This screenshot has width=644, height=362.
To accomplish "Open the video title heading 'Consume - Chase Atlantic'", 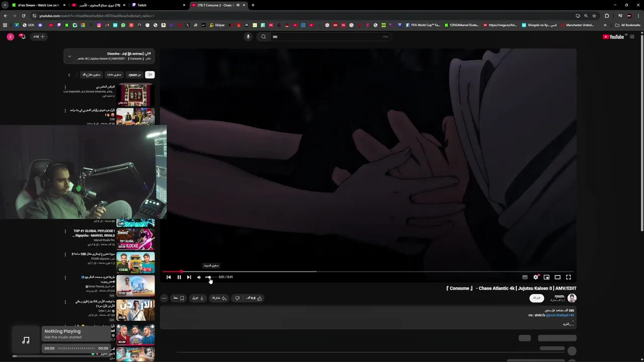I will click(511, 289).
